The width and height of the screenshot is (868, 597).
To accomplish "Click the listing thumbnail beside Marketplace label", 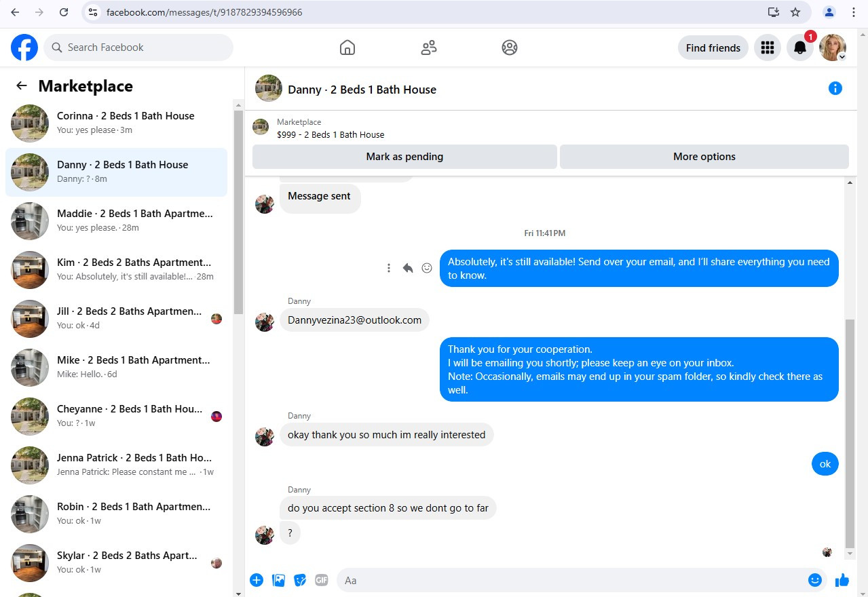I will [261, 127].
